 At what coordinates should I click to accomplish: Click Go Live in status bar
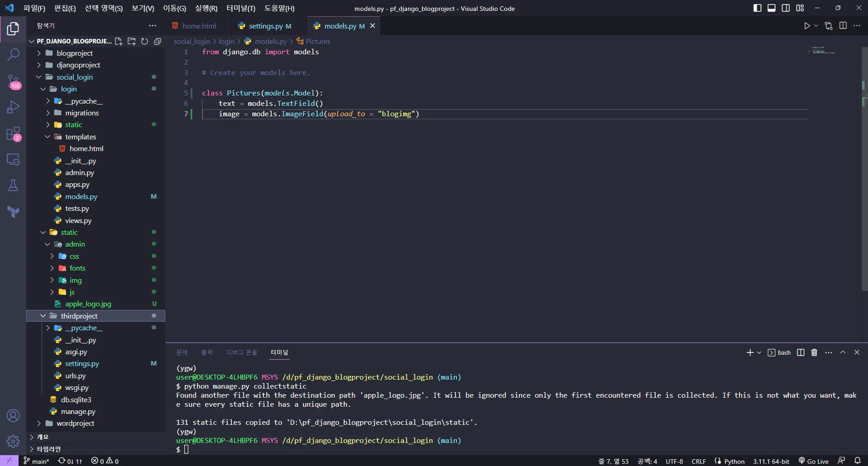pyautogui.click(x=814, y=461)
